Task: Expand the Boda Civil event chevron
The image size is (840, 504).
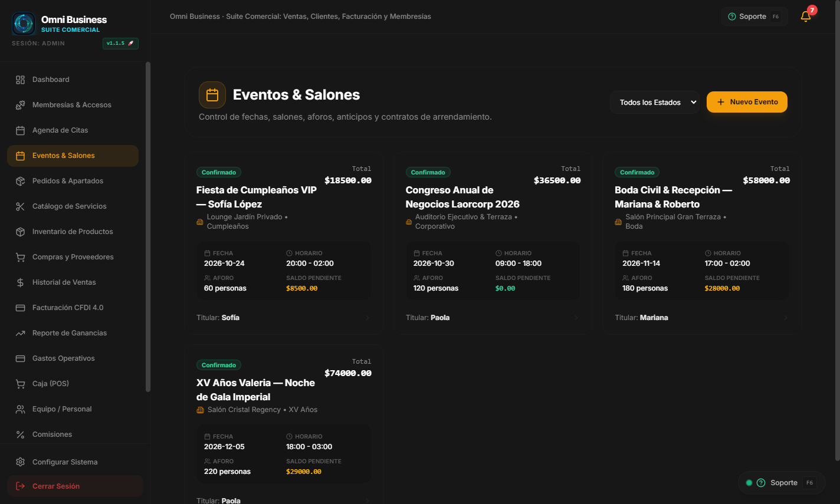Action: point(786,318)
